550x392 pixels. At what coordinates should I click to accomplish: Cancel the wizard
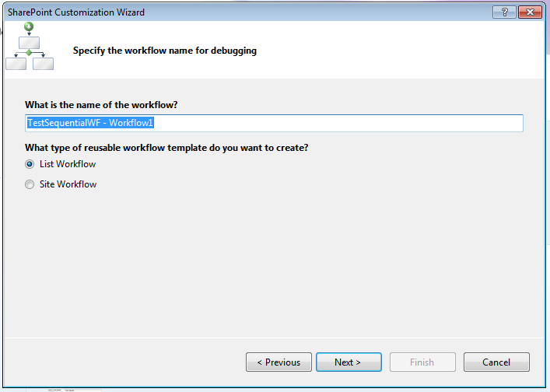pyautogui.click(x=496, y=362)
